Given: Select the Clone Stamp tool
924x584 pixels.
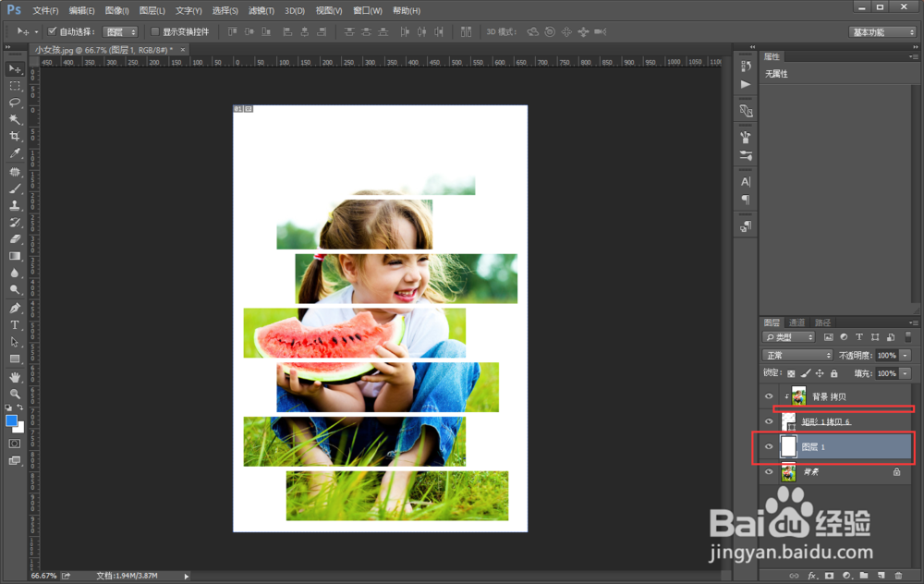Looking at the screenshot, I should point(15,206).
